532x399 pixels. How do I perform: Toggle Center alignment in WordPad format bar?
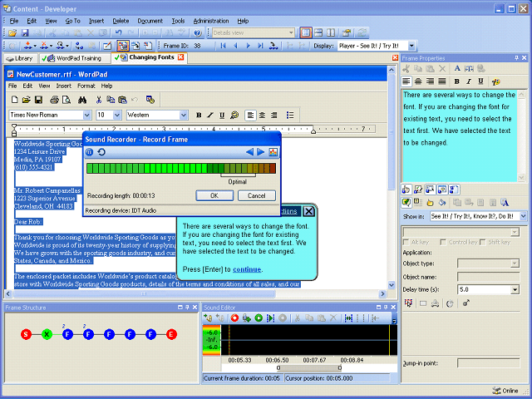coord(263,115)
